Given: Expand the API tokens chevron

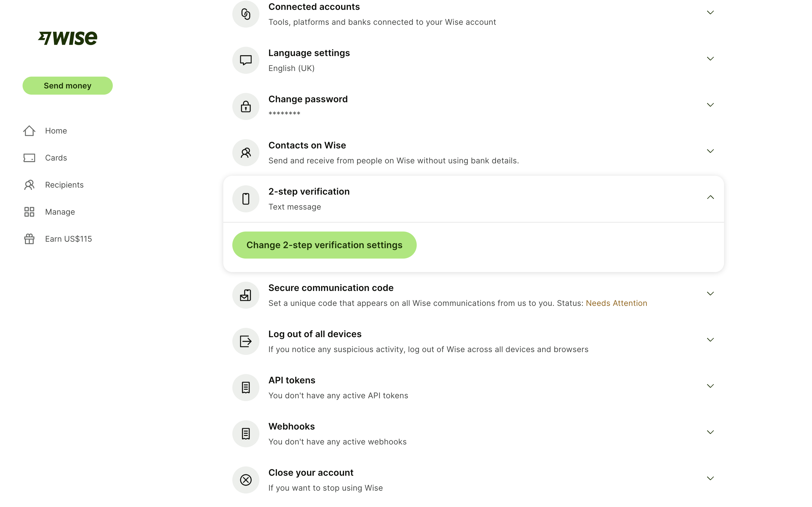Looking at the screenshot, I should [710, 386].
